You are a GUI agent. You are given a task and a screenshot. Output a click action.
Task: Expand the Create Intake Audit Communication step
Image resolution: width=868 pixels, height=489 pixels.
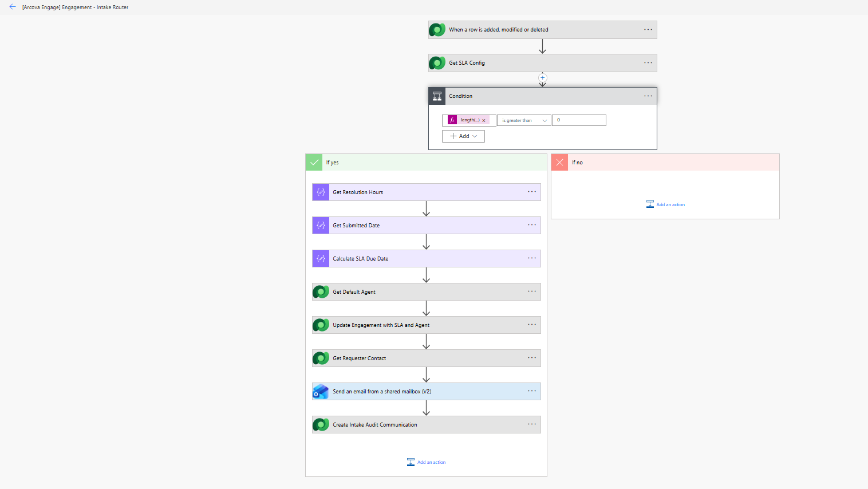pos(427,425)
